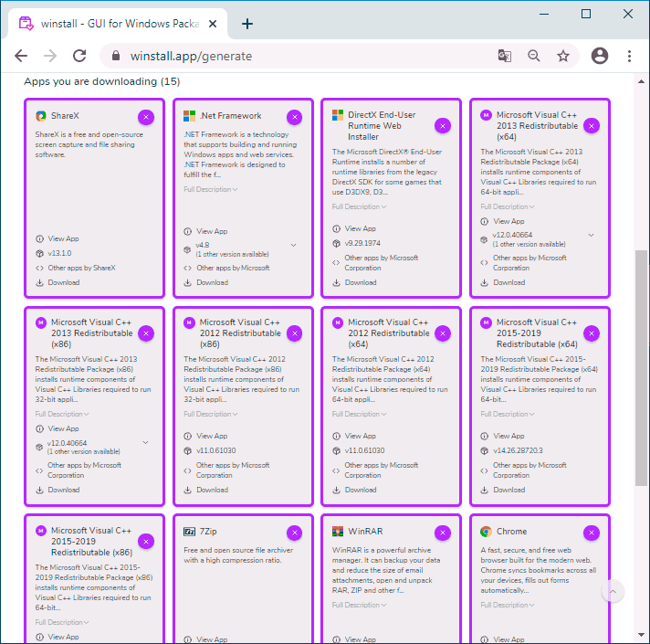Expand Full Description for Chrome
Viewport: 650px width, 644px height.
pyautogui.click(x=508, y=605)
